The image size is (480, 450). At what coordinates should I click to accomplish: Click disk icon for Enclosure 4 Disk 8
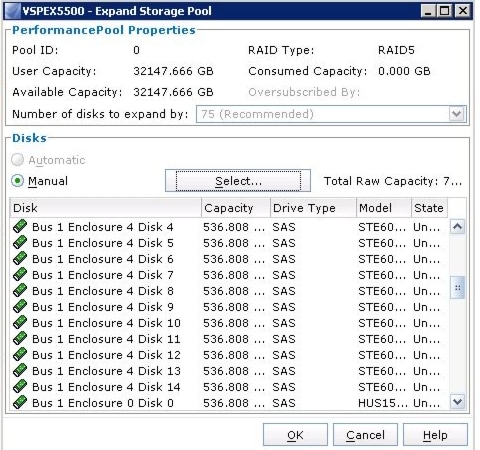point(20,291)
